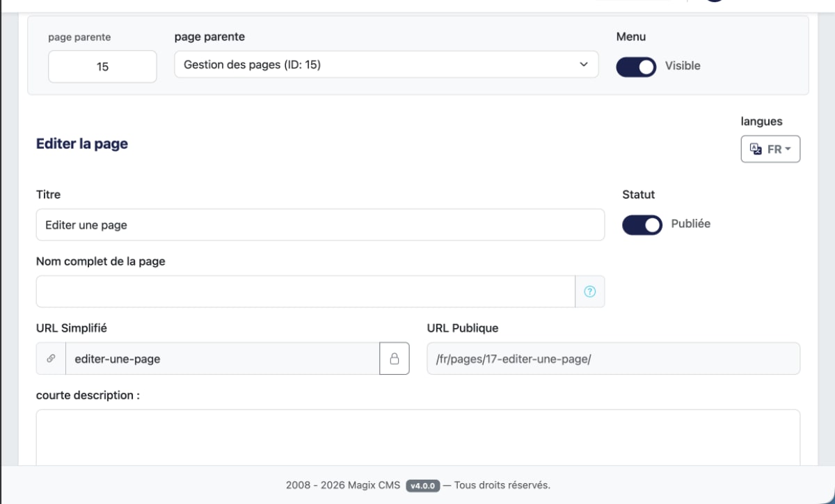Click the Nom complet de la page field
835x504 pixels.
(x=305, y=292)
